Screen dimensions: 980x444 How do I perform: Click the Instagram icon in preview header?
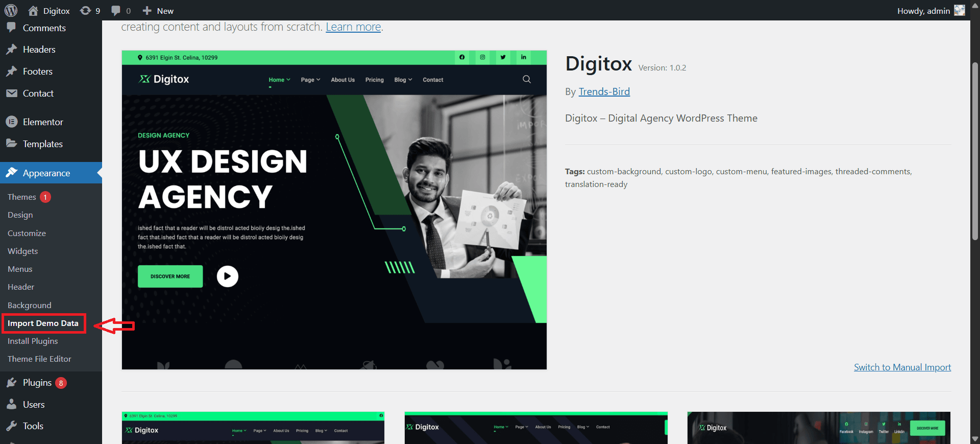[x=482, y=57]
